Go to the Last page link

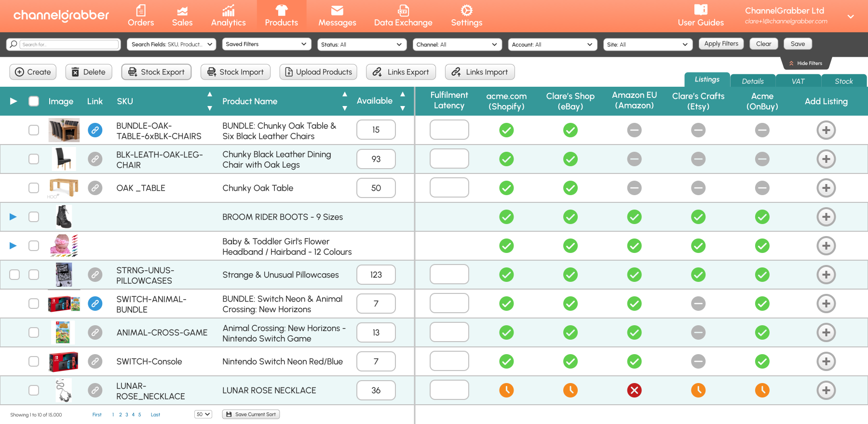155,414
